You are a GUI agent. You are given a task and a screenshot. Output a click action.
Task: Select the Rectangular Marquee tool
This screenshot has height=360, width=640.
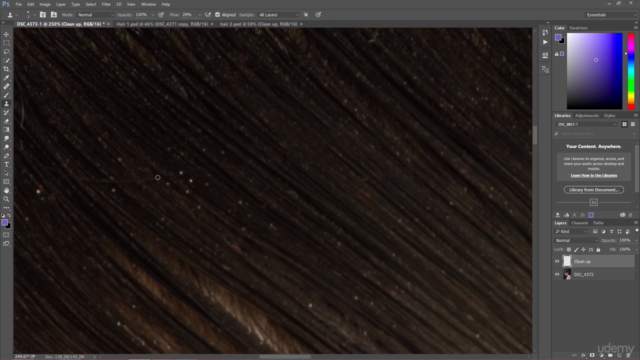(x=6, y=43)
